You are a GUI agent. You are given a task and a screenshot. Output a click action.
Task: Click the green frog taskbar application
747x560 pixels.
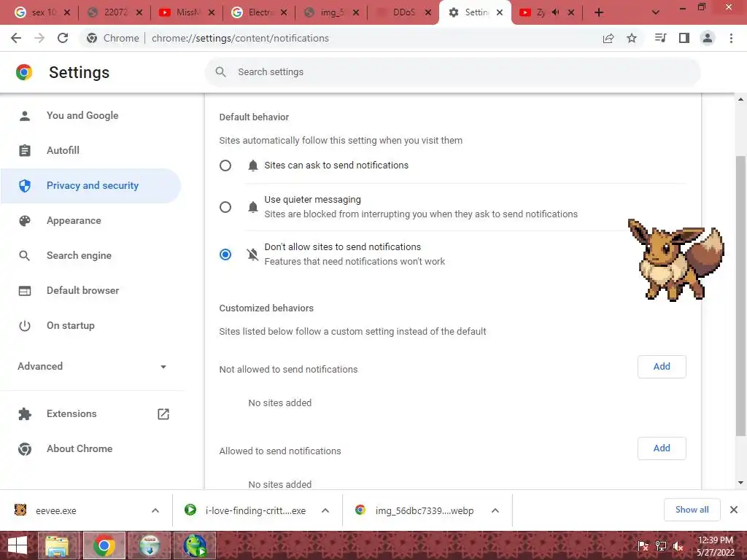click(x=195, y=545)
